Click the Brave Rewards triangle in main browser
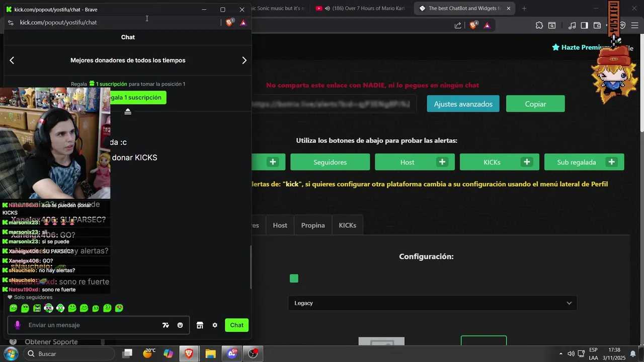644x362 pixels. coord(487,25)
